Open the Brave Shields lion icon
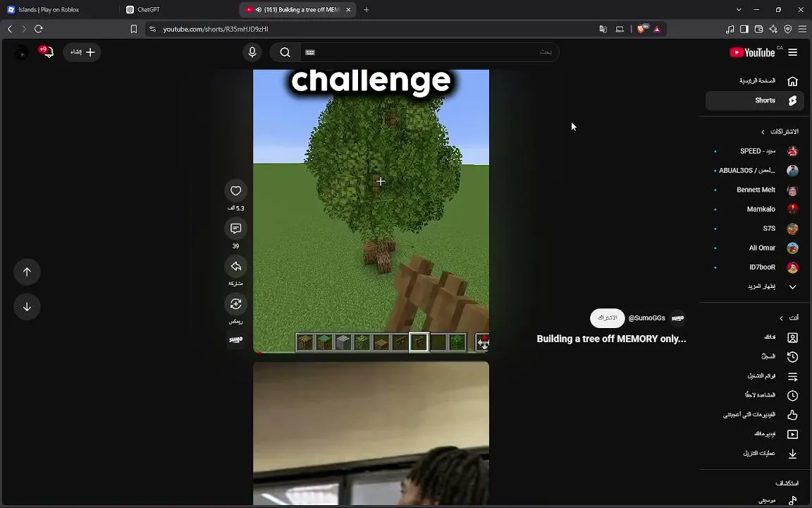The height and width of the screenshot is (508, 812). [642, 29]
